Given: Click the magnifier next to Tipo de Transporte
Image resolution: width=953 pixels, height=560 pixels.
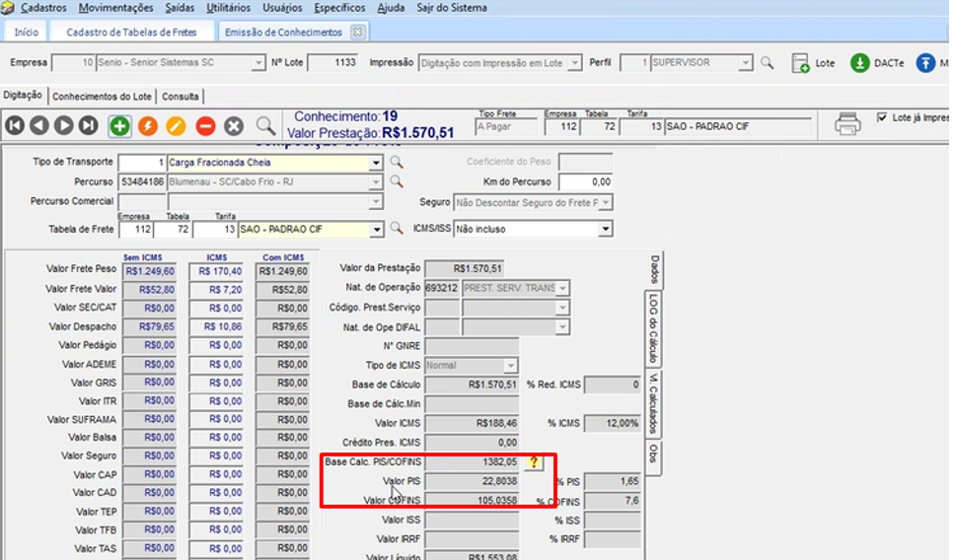Looking at the screenshot, I should click(397, 162).
